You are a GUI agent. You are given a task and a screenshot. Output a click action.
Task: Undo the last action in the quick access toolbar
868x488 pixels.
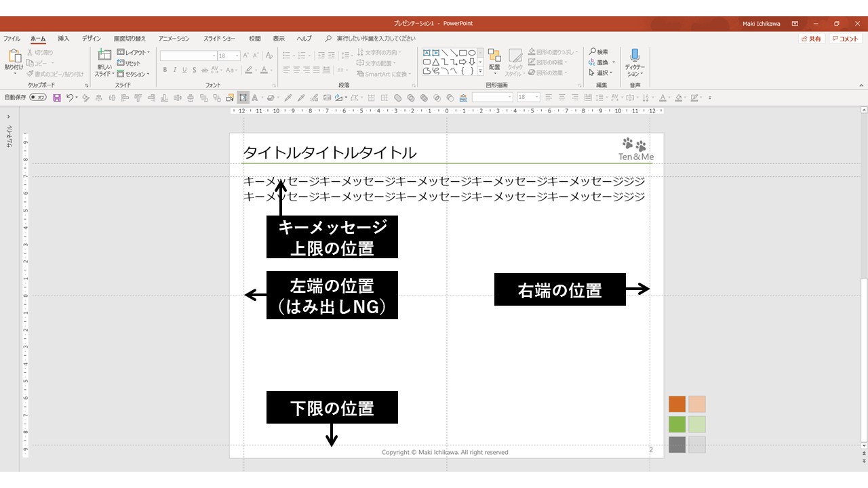(69, 98)
